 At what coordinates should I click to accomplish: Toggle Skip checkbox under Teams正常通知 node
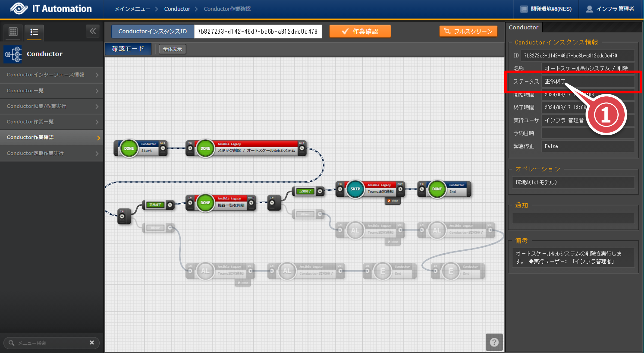pyautogui.click(x=389, y=201)
